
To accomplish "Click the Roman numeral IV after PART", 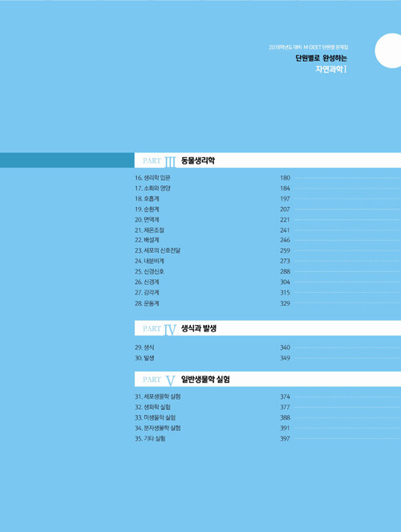I will tap(170, 330).
